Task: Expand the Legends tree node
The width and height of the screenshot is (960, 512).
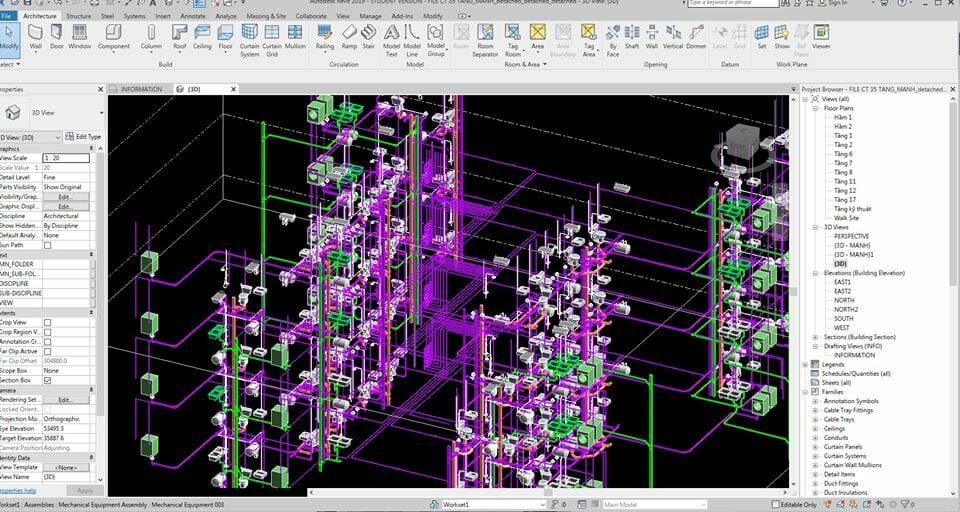Action: click(x=806, y=364)
